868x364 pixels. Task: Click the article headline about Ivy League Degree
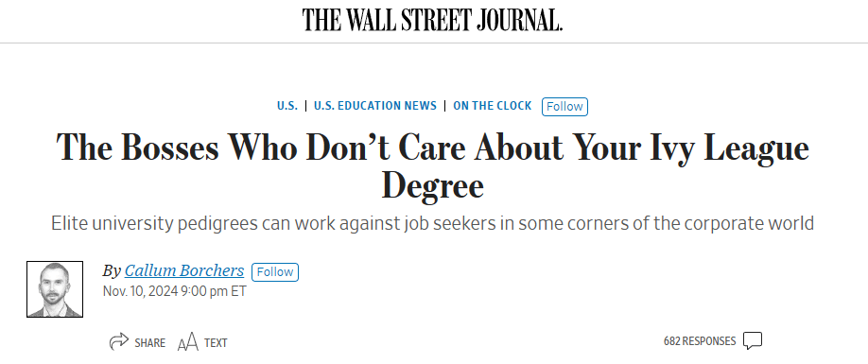432,166
